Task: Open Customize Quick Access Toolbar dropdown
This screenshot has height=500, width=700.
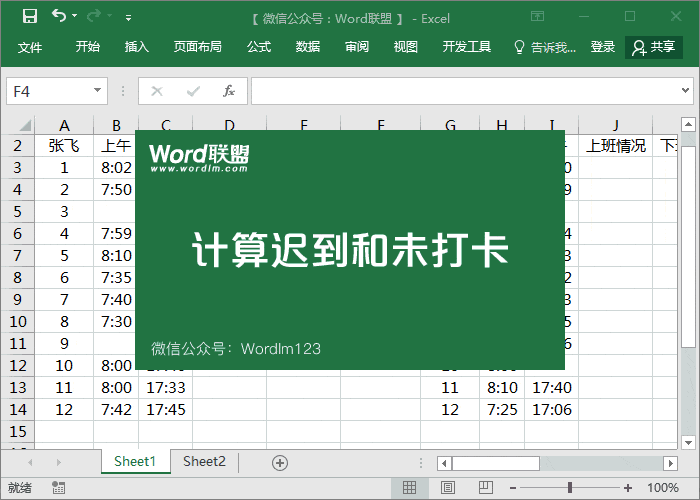Action: pyautogui.click(x=128, y=18)
